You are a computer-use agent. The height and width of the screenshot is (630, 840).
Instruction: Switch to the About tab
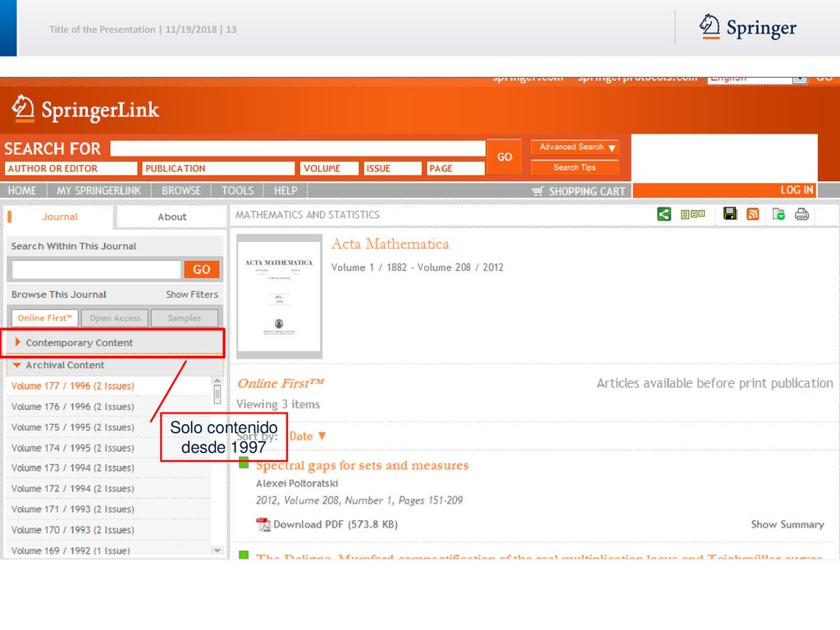click(x=172, y=217)
